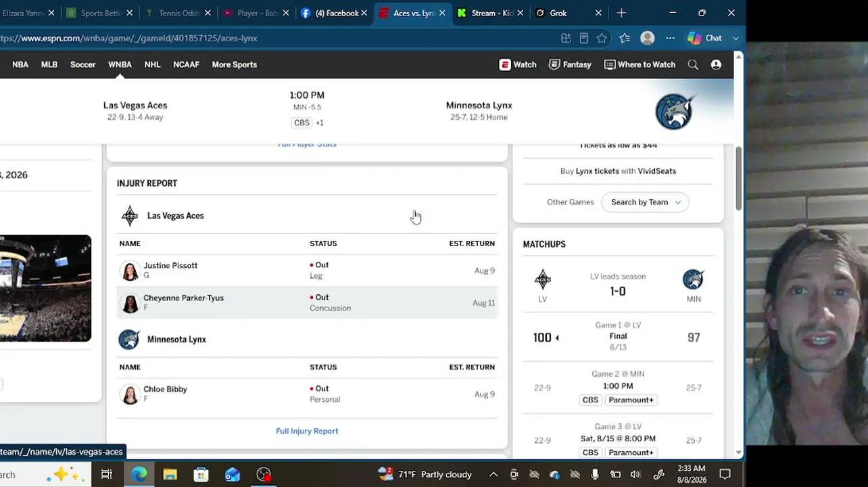Expand the Search by Team dropdown

point(645,202)
